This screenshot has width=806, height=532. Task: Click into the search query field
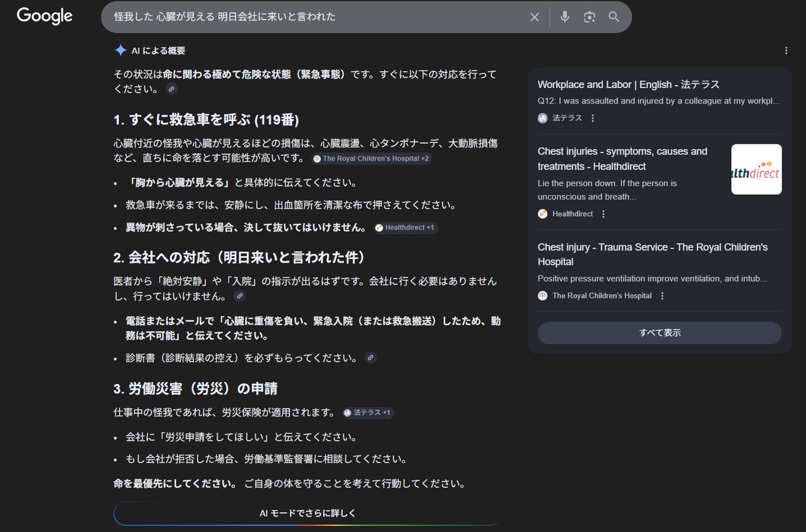316,17
